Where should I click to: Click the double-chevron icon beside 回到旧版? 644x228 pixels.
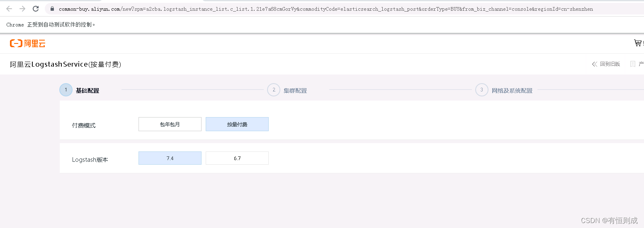(x=595, y=64)
